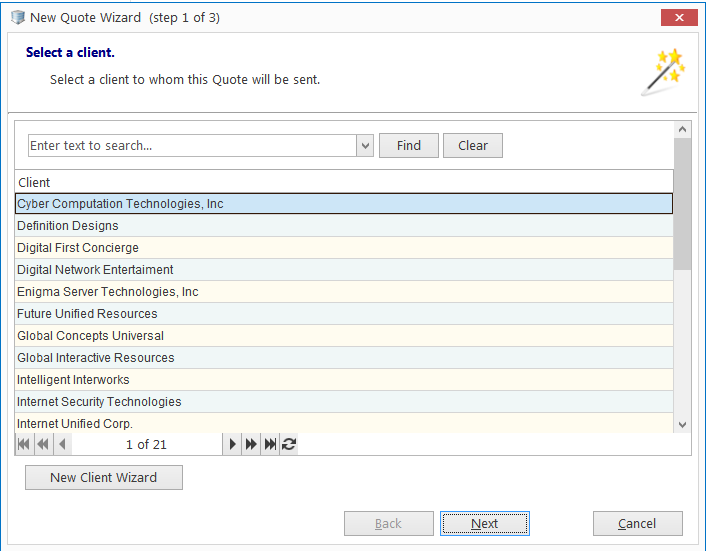The image size is (706, 551).
Task: Advance to next record arrow
Action: tap(232, 444)
